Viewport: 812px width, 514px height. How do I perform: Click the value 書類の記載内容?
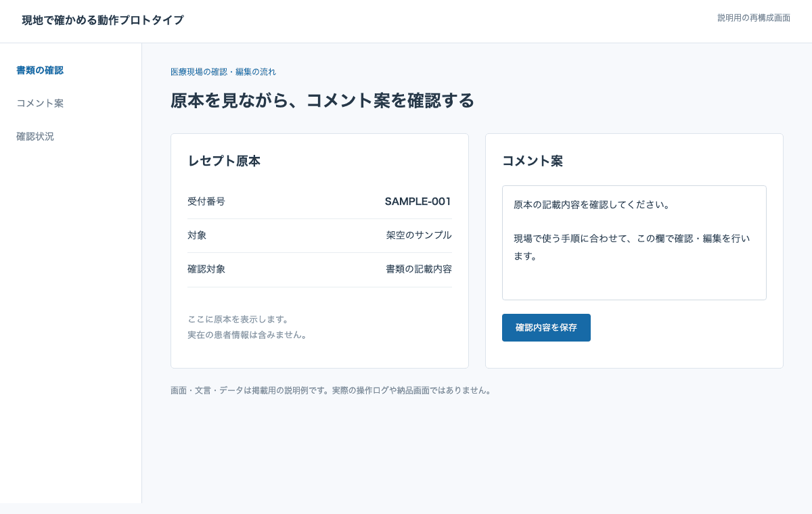419,269
